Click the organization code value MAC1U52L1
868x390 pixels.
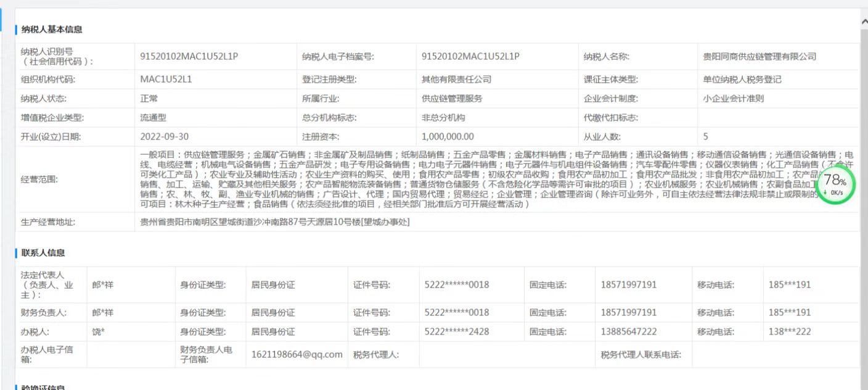[x=166, y=79]
